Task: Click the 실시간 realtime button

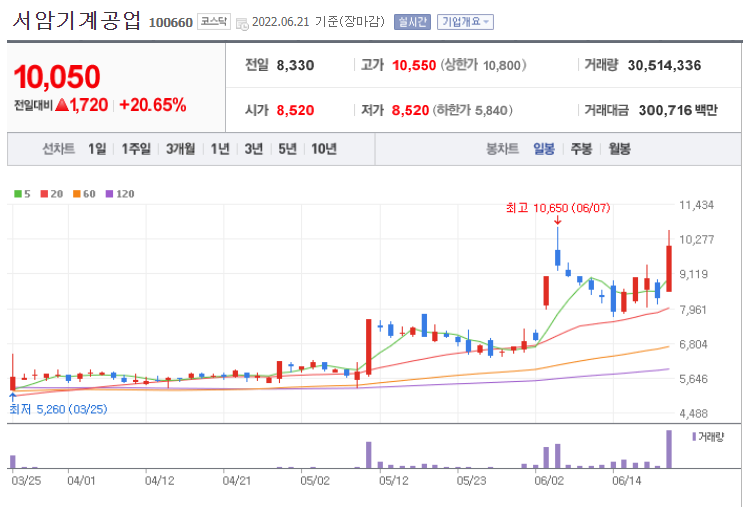Action: pos(412,22)
